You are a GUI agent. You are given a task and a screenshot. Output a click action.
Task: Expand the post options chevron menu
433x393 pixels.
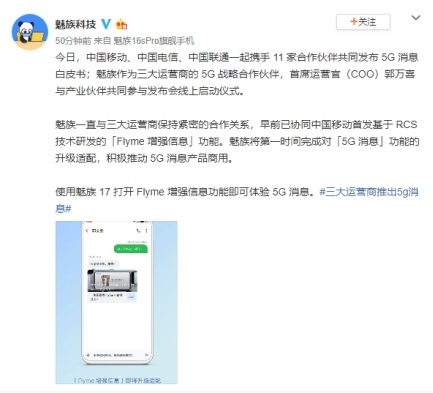(416, 18)
